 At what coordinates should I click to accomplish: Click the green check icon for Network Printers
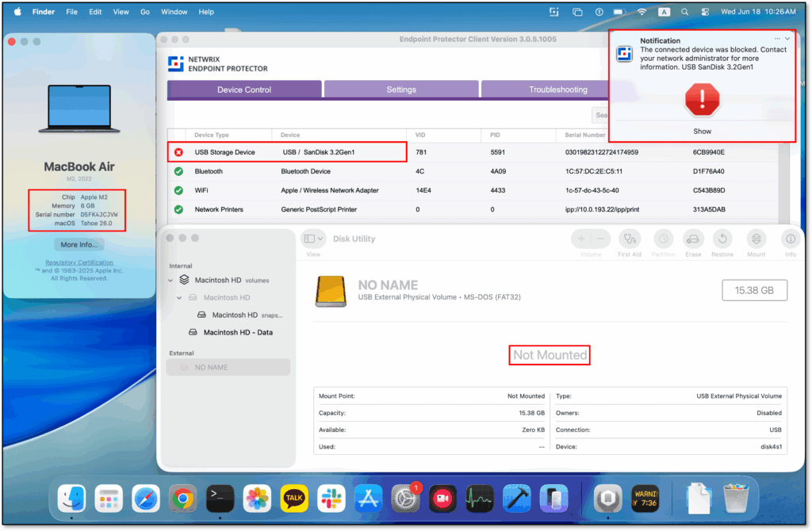point(178,209)
